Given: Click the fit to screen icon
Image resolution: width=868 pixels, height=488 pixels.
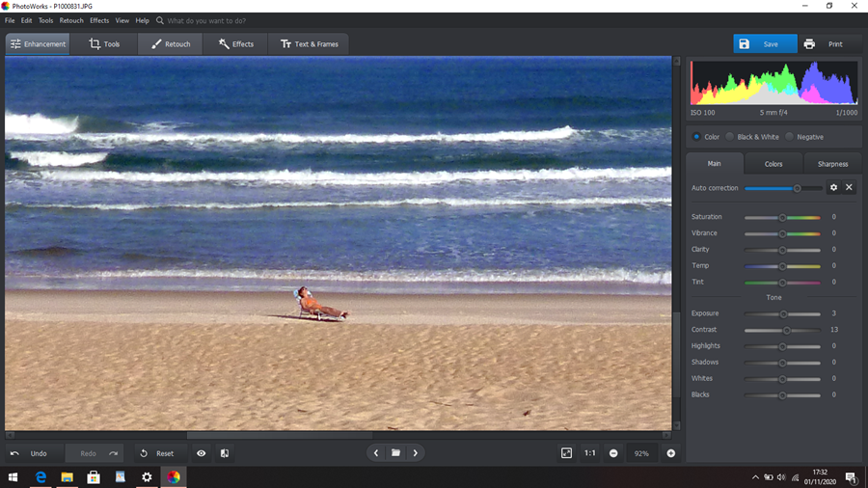Looking at the screenshot, I should coord(566,453).
